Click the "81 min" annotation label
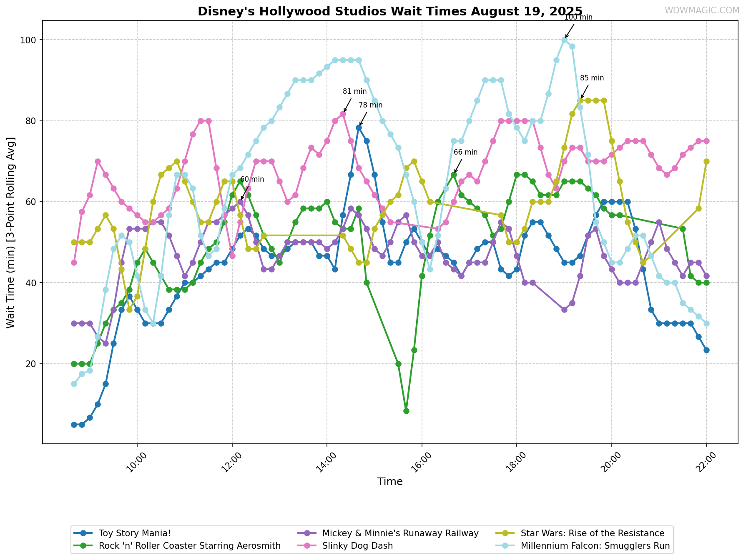Screen dimensions: 746x560 (354, 91)
